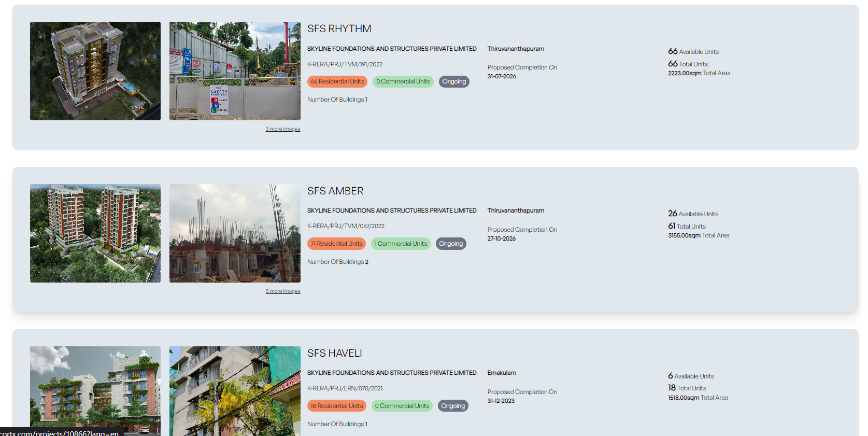Viewport: 868px width, 436px height.
Task: Open the SFS RHYTHM project title
Action: coord(339,29)
